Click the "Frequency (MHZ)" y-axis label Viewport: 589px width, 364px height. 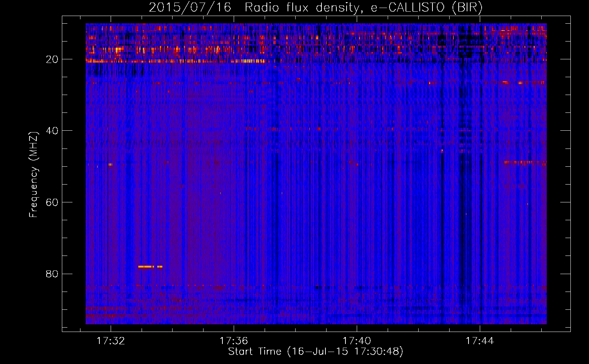[33, 175]
